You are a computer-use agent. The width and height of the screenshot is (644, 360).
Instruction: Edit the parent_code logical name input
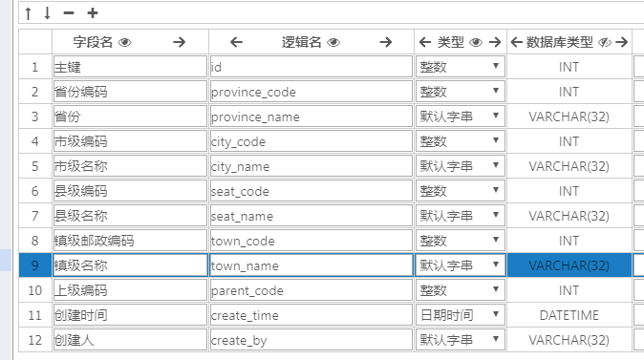point(311,290)
